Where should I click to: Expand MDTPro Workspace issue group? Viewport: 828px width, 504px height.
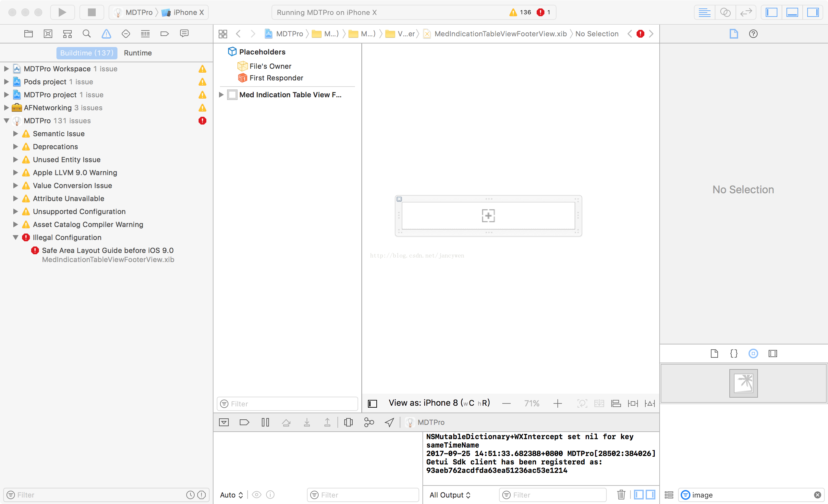point(6,68)
